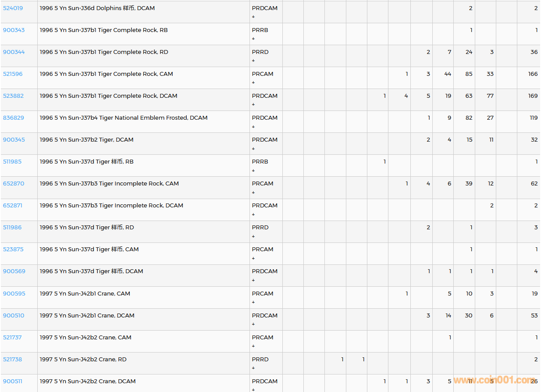Expand plus under PRDCAM for Tiger National Emblem
The height and width of the screenshot is (392, 541).
click(253, 127)
